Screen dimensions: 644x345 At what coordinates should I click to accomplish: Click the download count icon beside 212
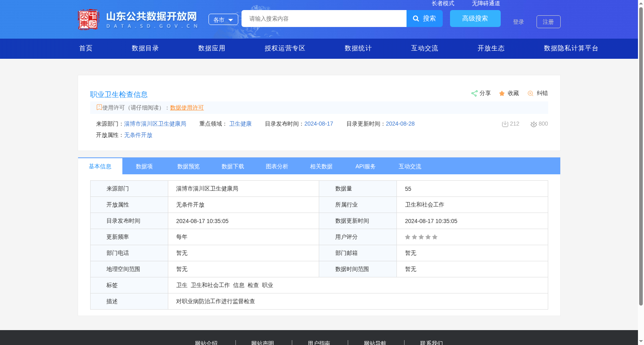[505, 124]
